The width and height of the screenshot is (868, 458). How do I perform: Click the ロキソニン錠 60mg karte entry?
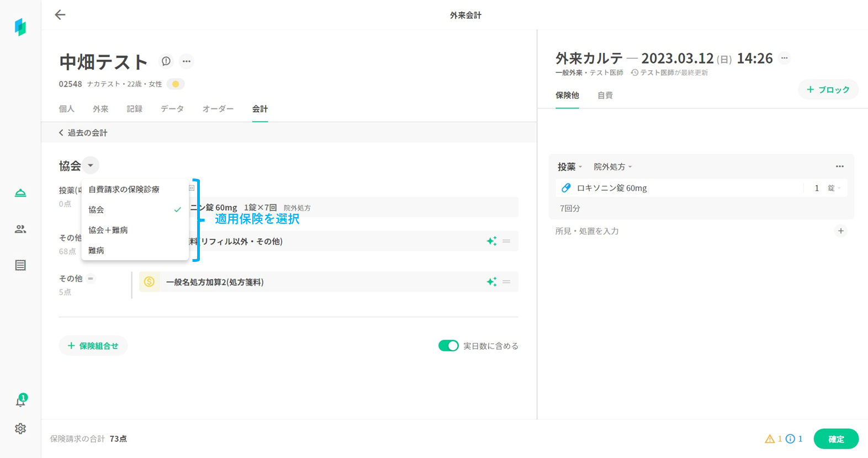point(612,188)
